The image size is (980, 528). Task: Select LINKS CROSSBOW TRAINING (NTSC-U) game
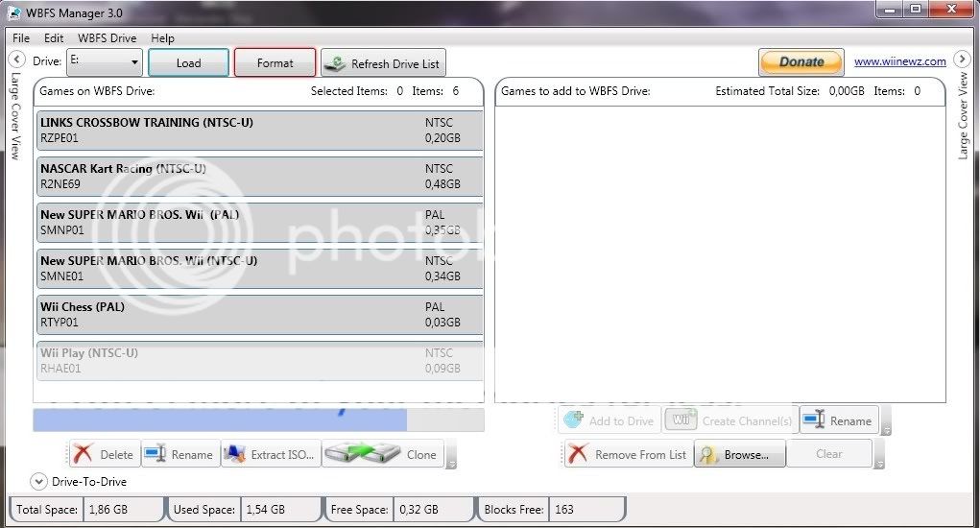(x=260, y=130)
